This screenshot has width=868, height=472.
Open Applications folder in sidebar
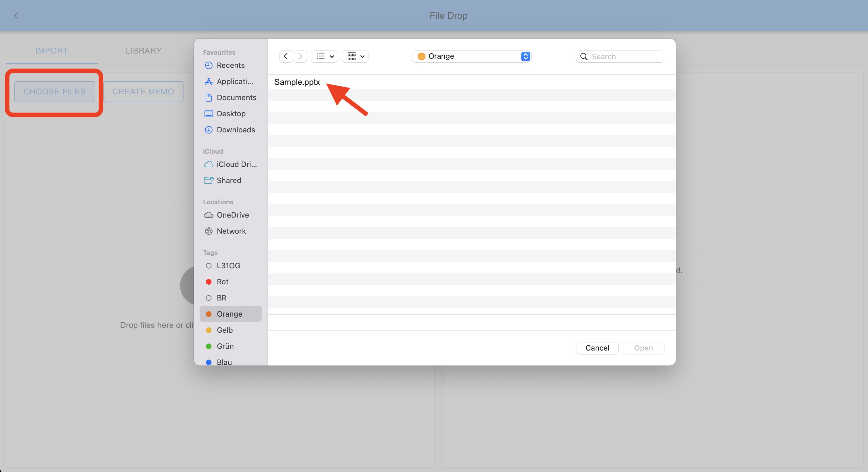point(234,81)
